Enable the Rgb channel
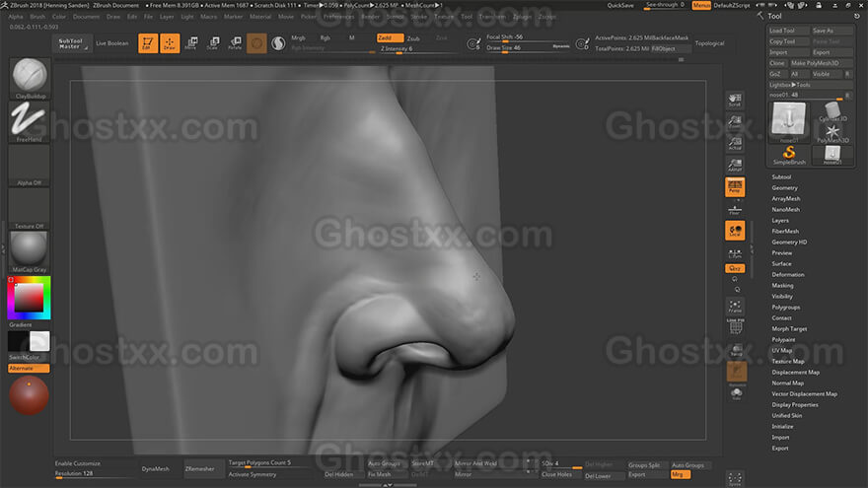 (325, 37)
